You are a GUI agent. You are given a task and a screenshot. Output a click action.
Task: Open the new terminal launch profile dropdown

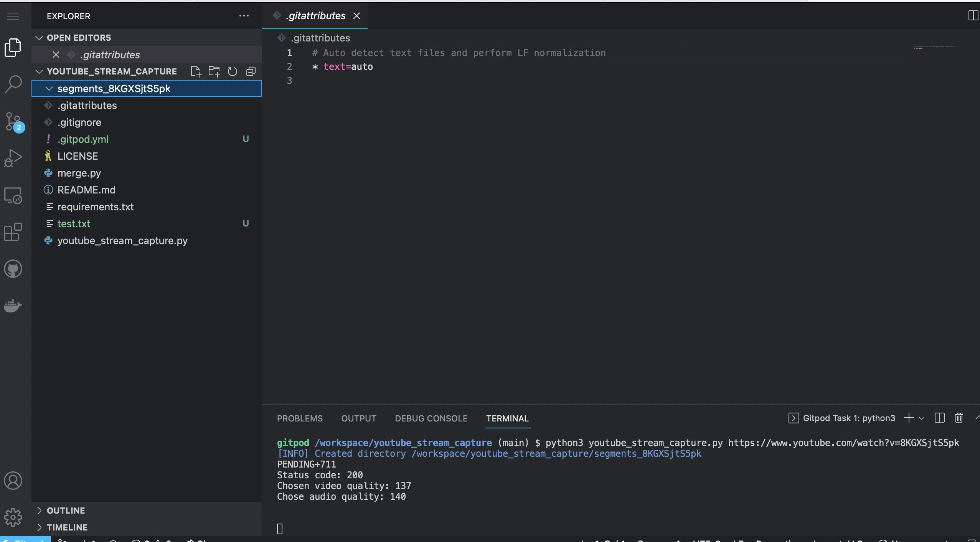[922, 418]
